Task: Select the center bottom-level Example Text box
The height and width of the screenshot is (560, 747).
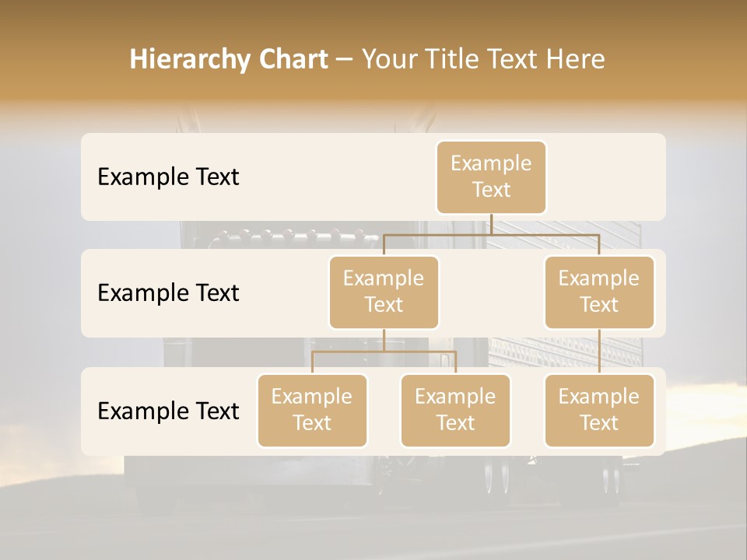Action: 455,411
